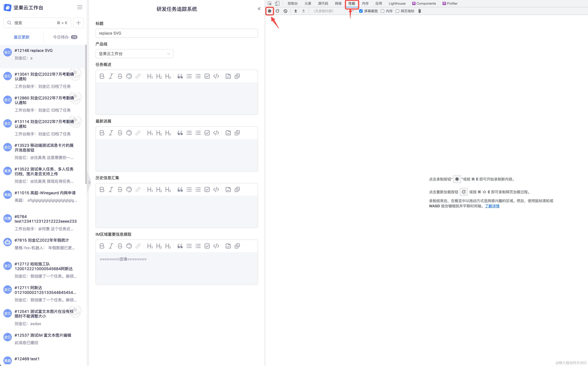The height and width of the screenshot is (366, 588).
Task: Open the 产品线 dropdown 坚果云工作台
Action: click(x=134, y=54)
